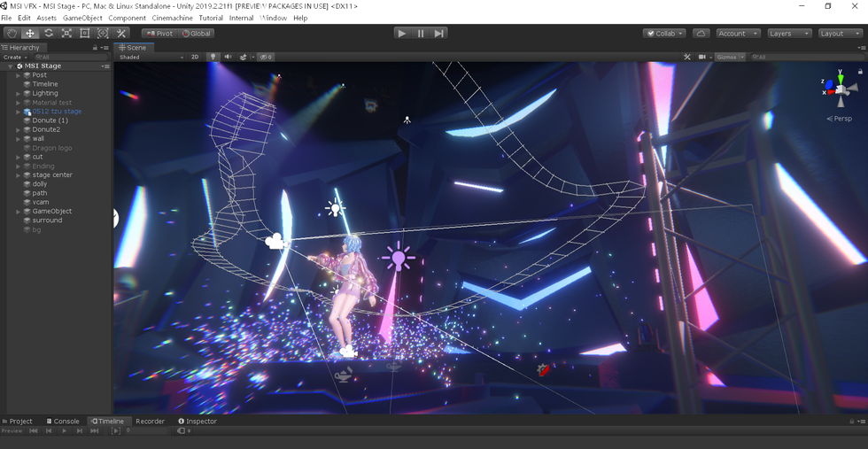Select the Dragon logo object
868x449 pixels.
(52, 148)
